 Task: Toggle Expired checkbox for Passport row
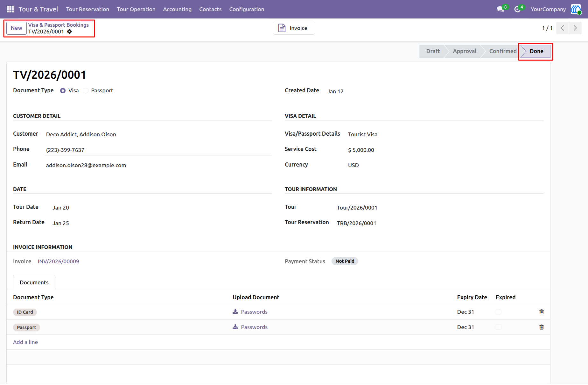point(499,327)
